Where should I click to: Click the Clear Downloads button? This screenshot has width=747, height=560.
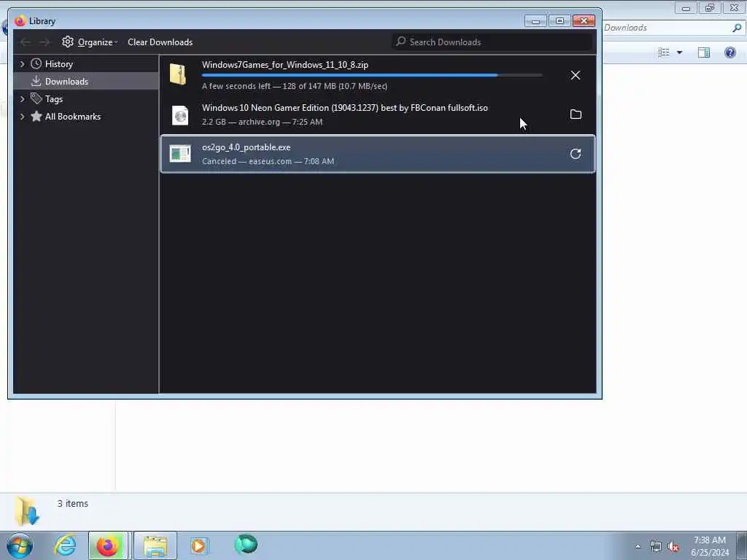[160, 42]
